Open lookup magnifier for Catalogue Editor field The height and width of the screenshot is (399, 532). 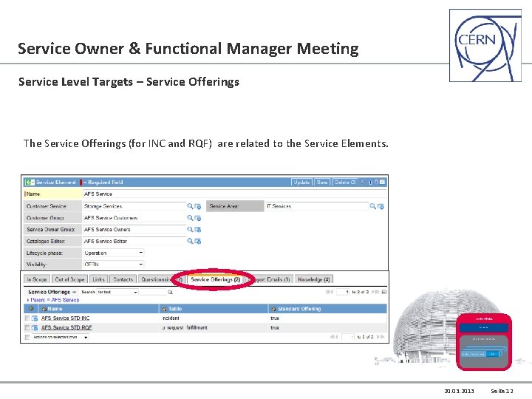[190, 241]
